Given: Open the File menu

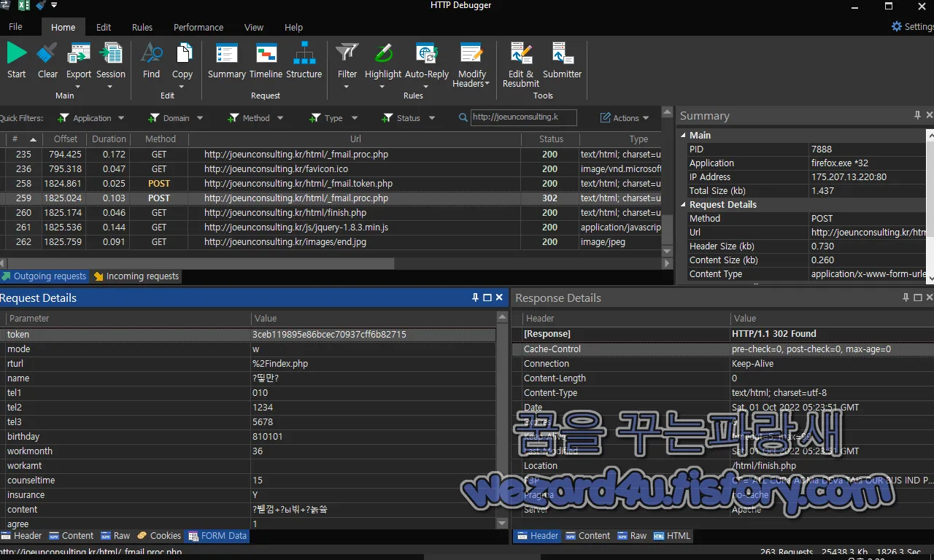Looking at the screenshot, I should (x=15, y=27).
